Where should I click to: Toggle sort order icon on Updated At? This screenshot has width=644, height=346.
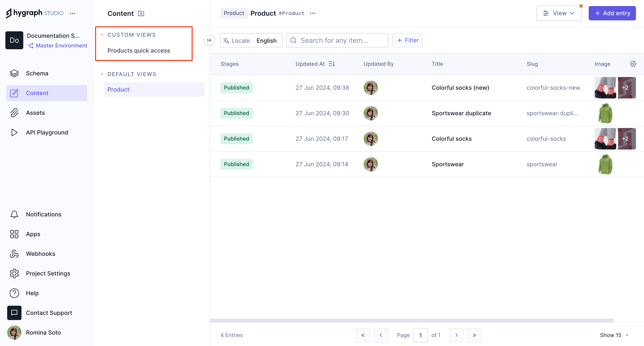[332, 64]
